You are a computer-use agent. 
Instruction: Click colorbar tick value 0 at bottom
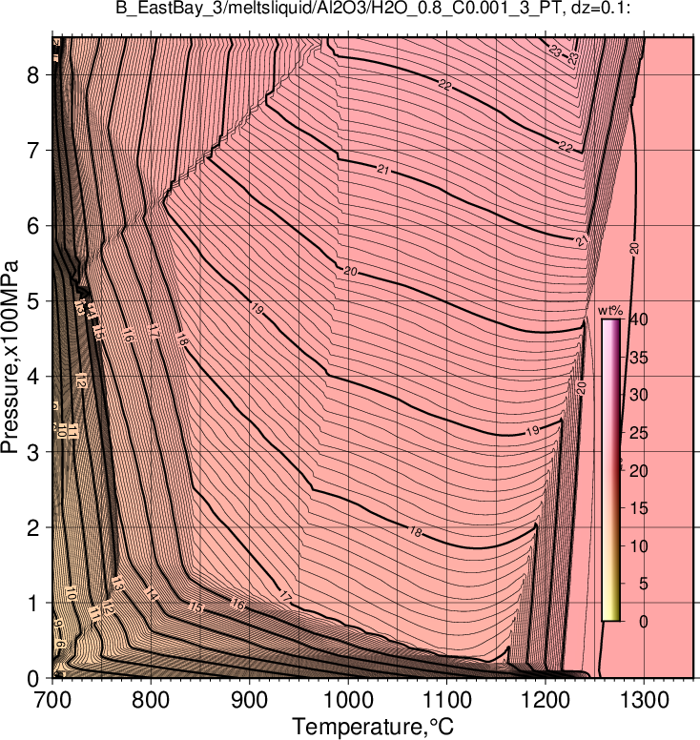click(644, 622)
